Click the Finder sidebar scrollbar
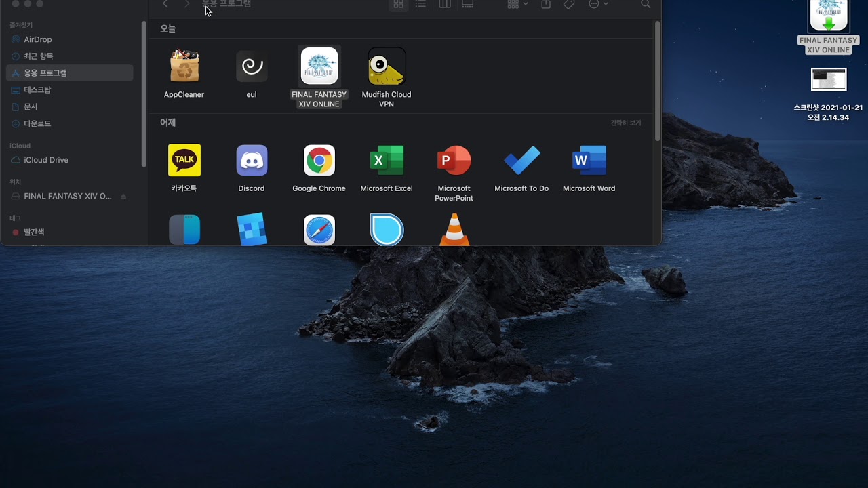Screen dimensions: 868x488 coord(144,94)
